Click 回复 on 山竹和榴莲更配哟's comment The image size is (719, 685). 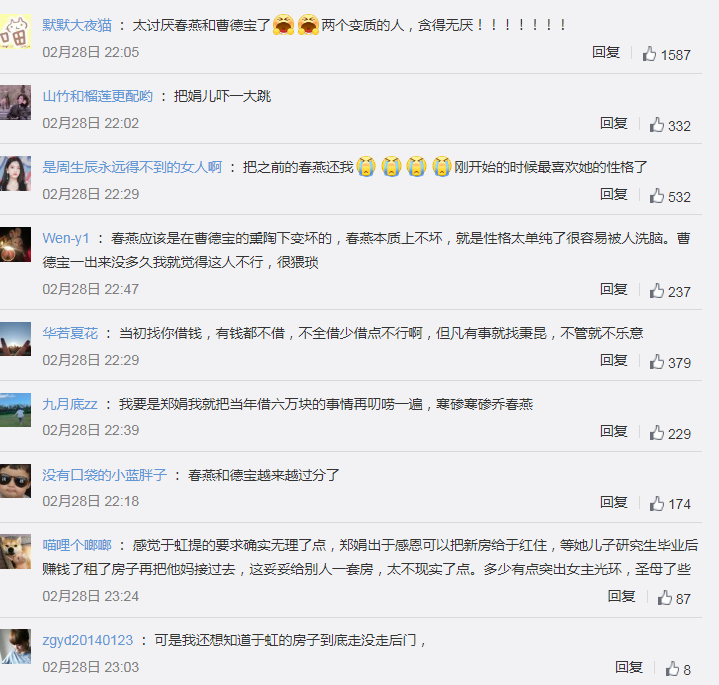tap(614, 123)
